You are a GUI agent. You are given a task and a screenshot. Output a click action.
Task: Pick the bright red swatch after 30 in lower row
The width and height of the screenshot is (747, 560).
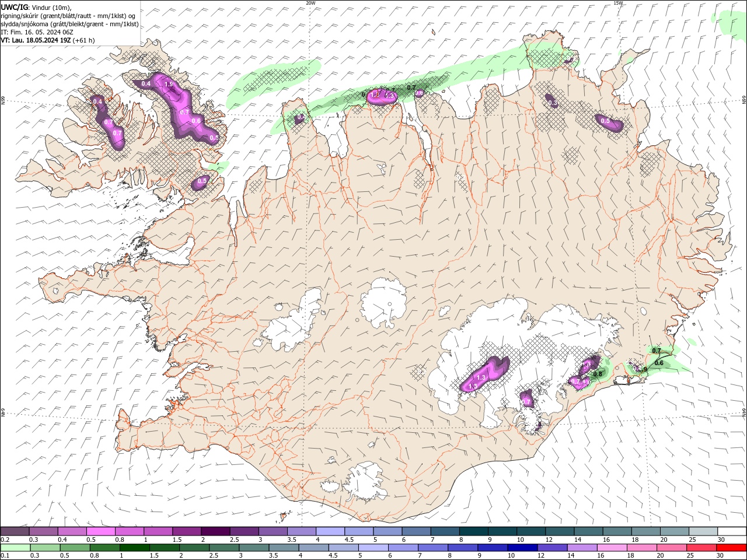coord(731,548)
